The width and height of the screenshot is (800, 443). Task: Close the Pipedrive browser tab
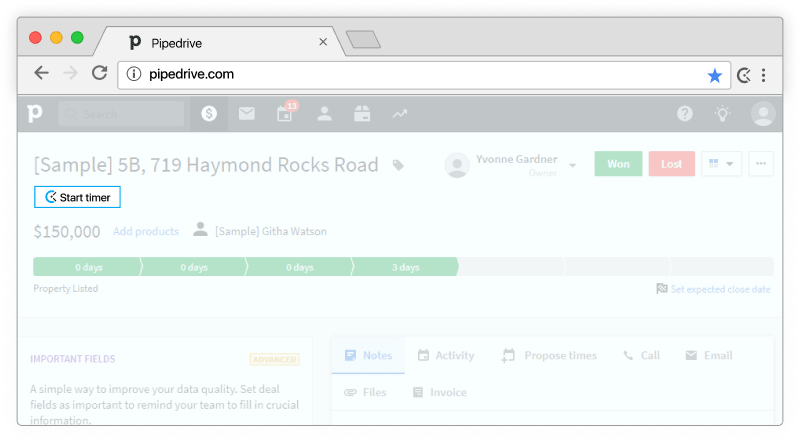pyautogui.click(x=323, y=42)
